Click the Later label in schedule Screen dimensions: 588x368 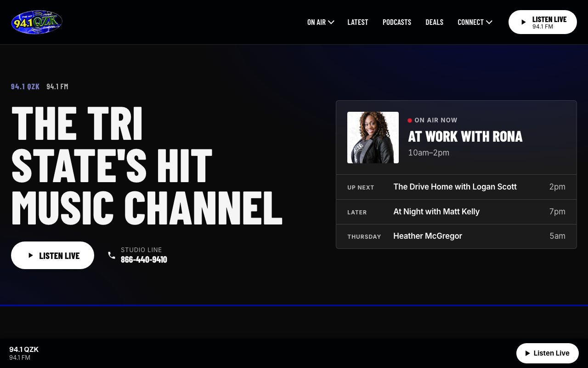tap(357, 212)
